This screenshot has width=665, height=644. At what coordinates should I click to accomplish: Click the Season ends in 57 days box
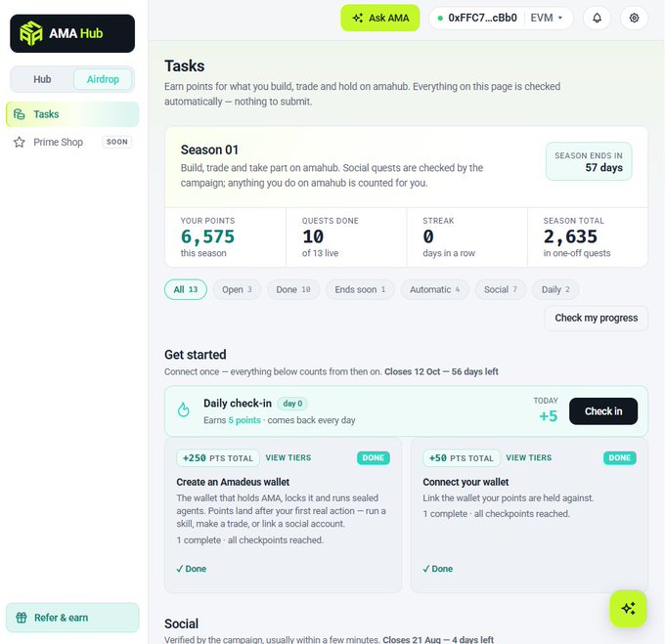coord(589,161)
